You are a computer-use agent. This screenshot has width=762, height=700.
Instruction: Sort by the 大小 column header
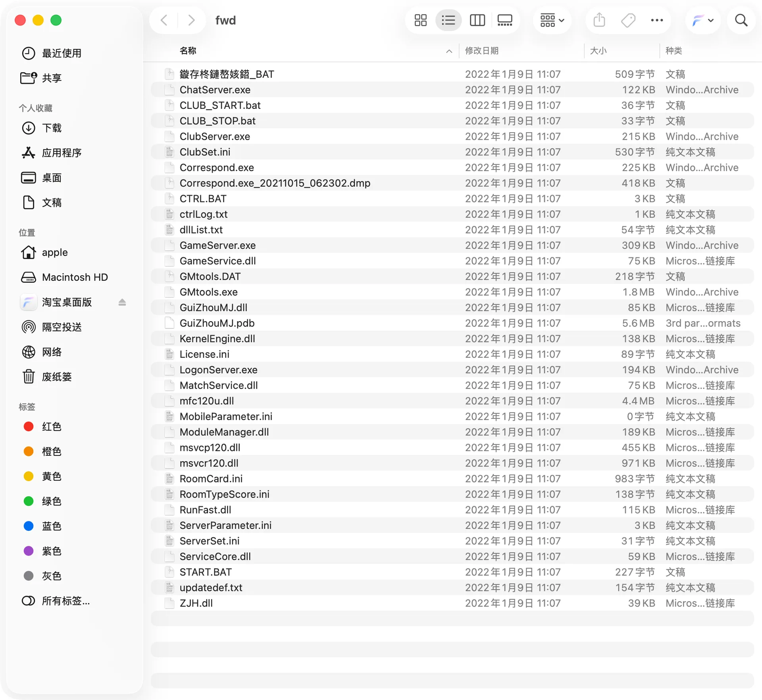click(598, 51)
